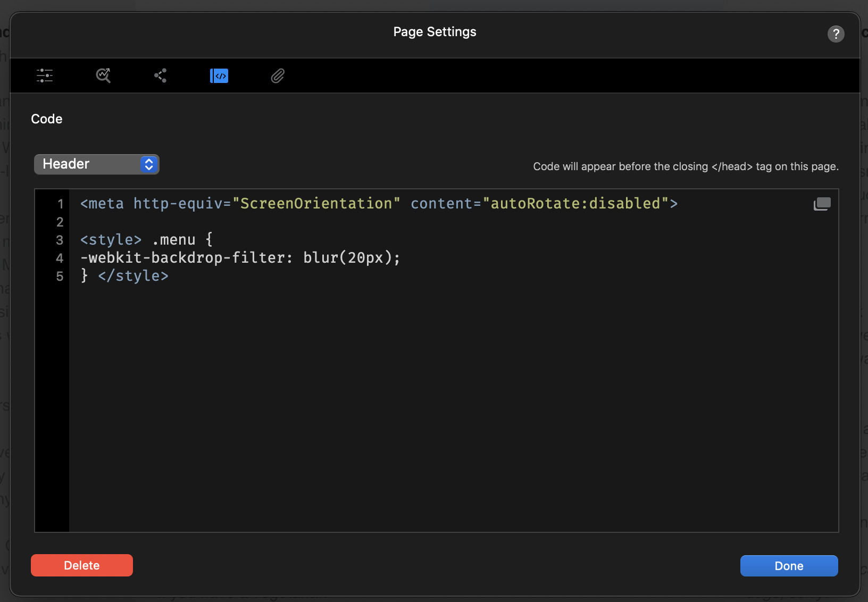Screen dimensions: 868x602
Task: Click the question mark help icon
Action: [836, 34]
